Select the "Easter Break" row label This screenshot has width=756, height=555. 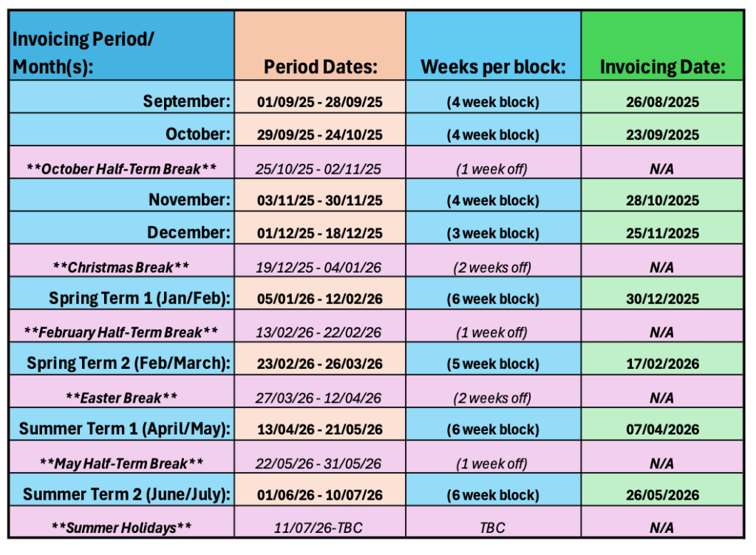click(121, 398)
